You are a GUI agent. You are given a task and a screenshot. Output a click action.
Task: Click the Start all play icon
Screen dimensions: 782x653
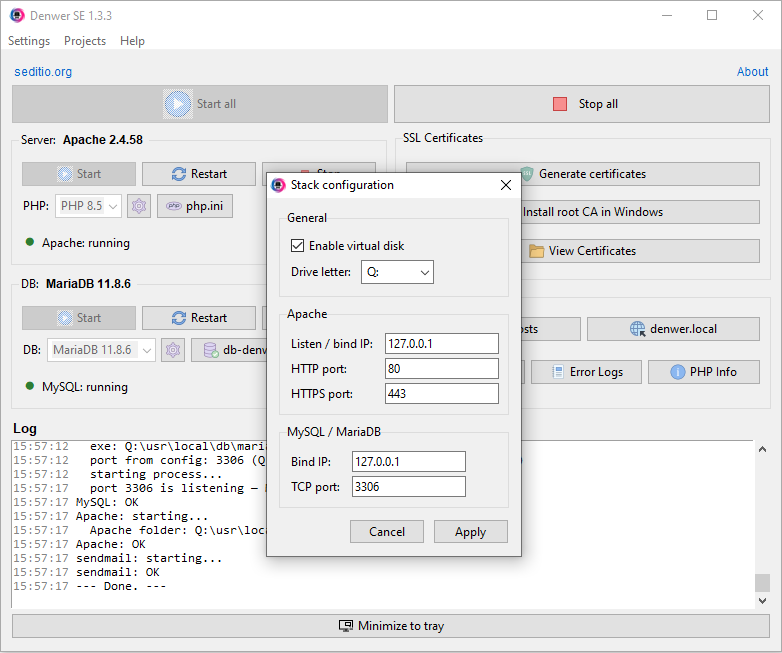[178, 104]
